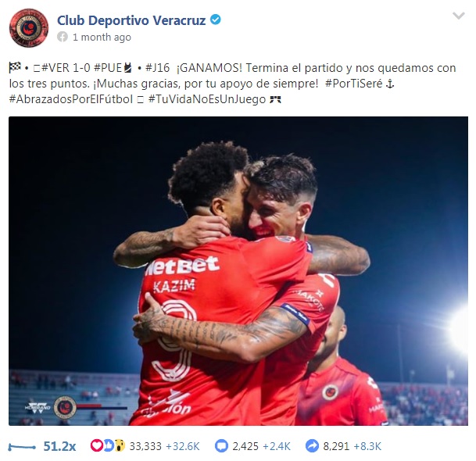Open the #TuVidaNoEsUnJuego hashtag

point(207,99)
